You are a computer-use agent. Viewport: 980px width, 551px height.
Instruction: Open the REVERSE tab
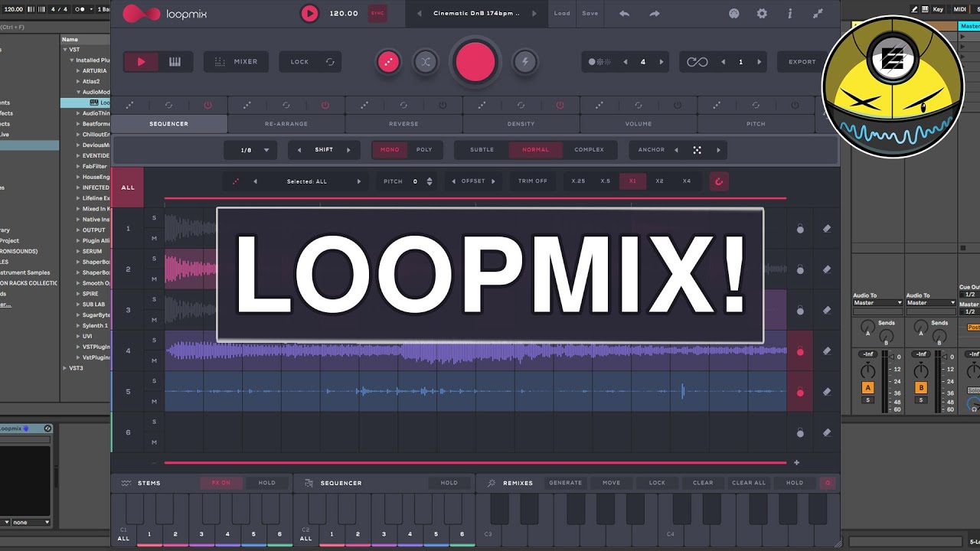click(x=403, y=124)
